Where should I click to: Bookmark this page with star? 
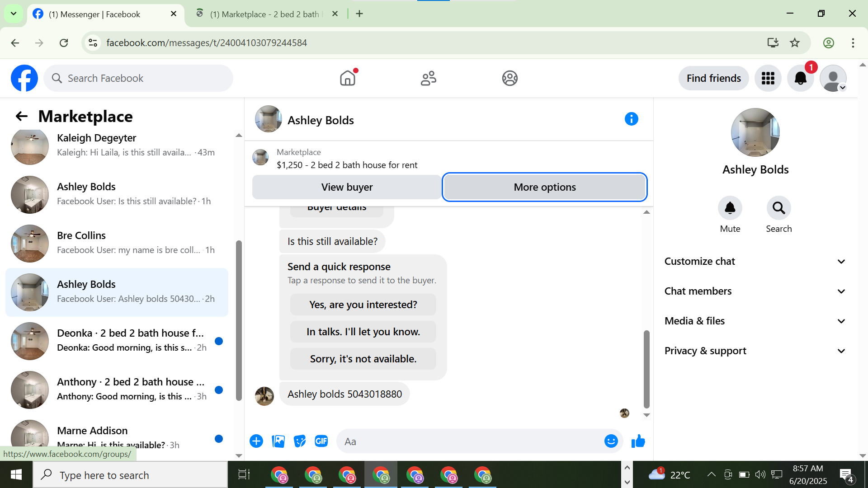coord(794,43)
